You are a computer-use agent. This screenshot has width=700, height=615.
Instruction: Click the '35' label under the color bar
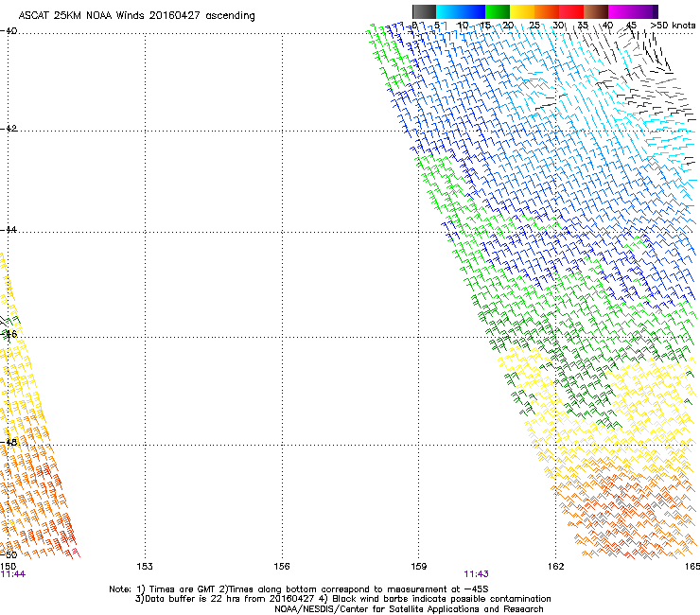[x=583, y=26]
